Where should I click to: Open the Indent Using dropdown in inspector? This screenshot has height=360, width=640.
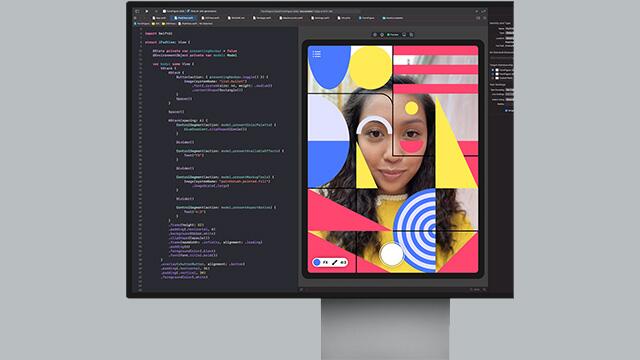509,99
